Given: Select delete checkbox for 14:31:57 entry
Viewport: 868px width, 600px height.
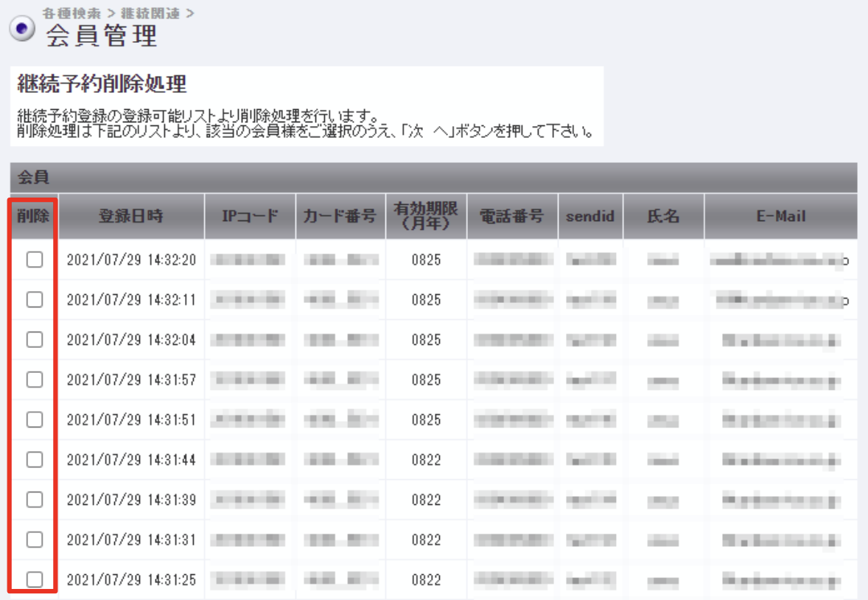Looking at the screenshot, I should [x=35, y=380].
